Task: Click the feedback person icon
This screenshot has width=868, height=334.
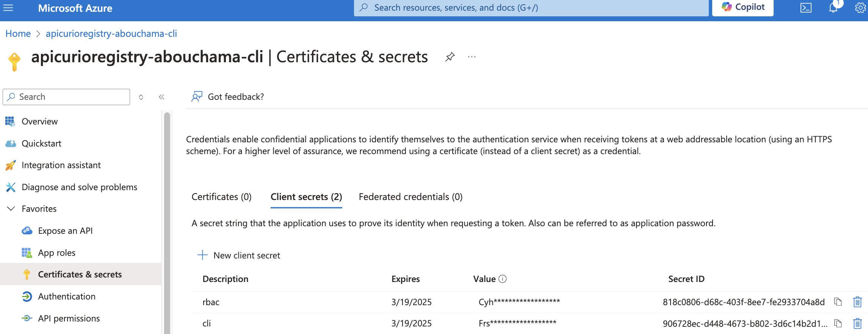Action: [x=197, y=97]
